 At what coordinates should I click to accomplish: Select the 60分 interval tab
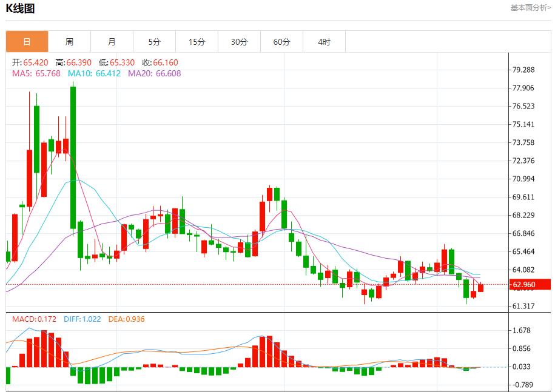pyautogui.click(x=281, y=41)
